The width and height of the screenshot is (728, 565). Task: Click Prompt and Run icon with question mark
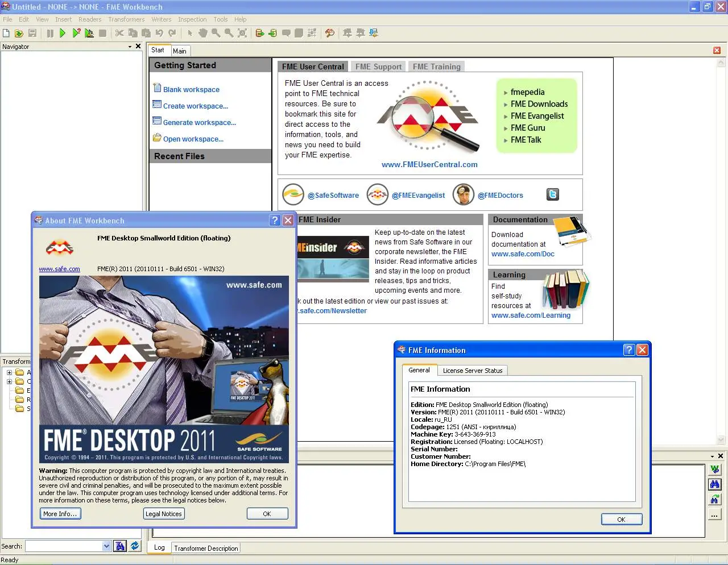[x=76, y=33]
